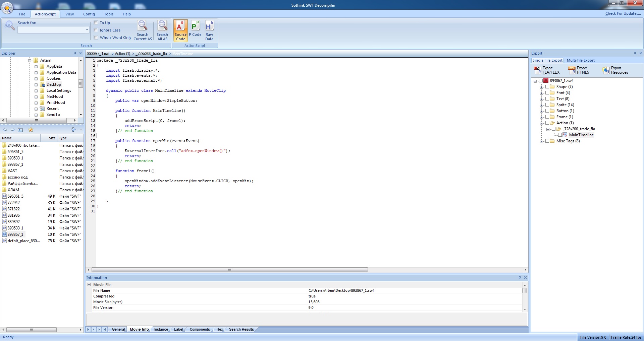Viewport: 644px width, 341px height.
Task: Go up one folder level in Explorer
Action: click(20, 130)
